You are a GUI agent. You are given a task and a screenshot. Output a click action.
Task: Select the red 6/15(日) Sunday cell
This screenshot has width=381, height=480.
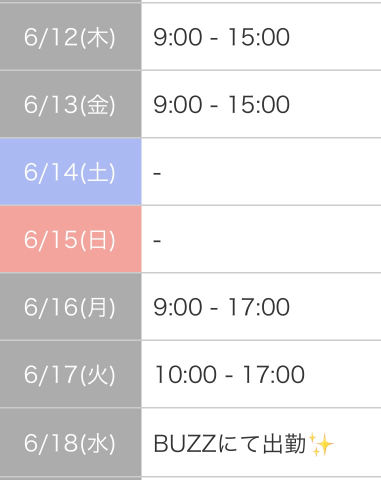pyautogui.click(x=70, y=239)
